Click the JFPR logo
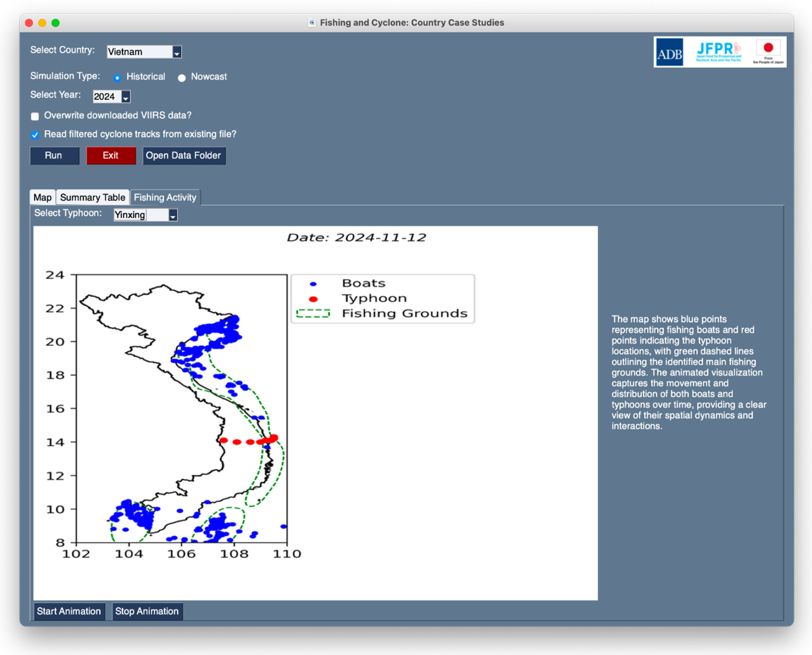The height and width of the screenshot is (655, 812). coord(718,52)
